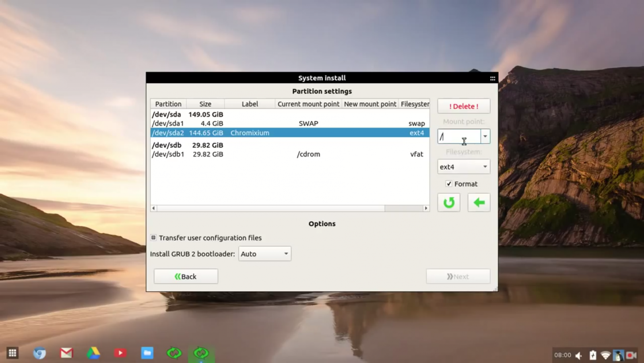This screenshot has height=363, width=644.
Task: Click the Next button
Action: (458, 276)
